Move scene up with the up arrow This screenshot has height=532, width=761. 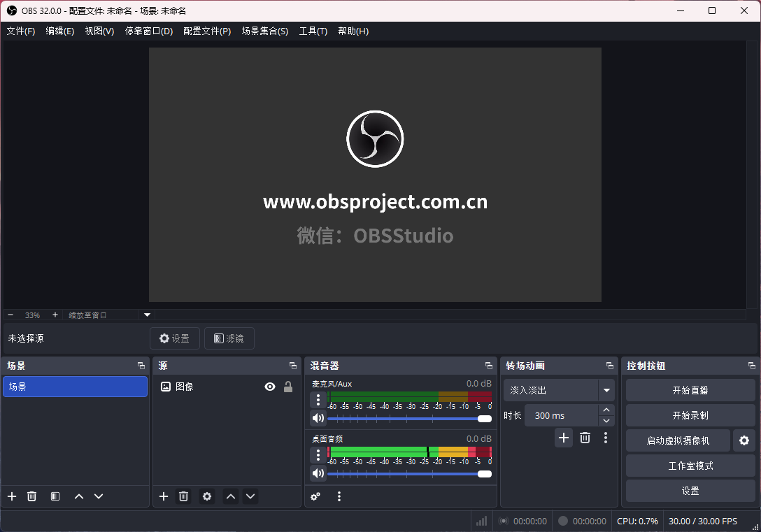click(x=78, y=496)
